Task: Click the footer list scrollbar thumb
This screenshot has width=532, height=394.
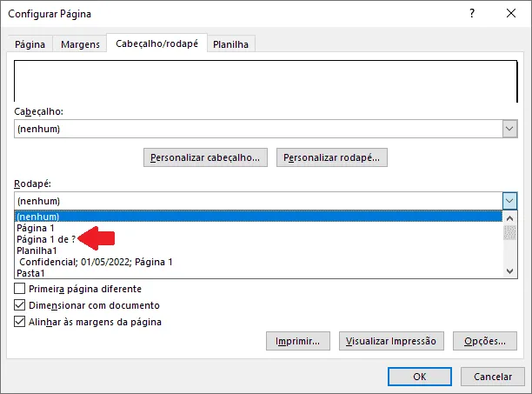Action: click(x=509, y=232)
